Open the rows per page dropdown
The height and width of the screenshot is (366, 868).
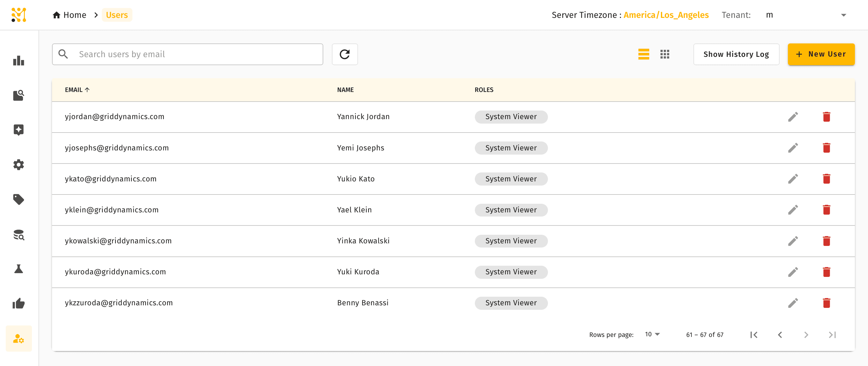[x=652, y=334]
